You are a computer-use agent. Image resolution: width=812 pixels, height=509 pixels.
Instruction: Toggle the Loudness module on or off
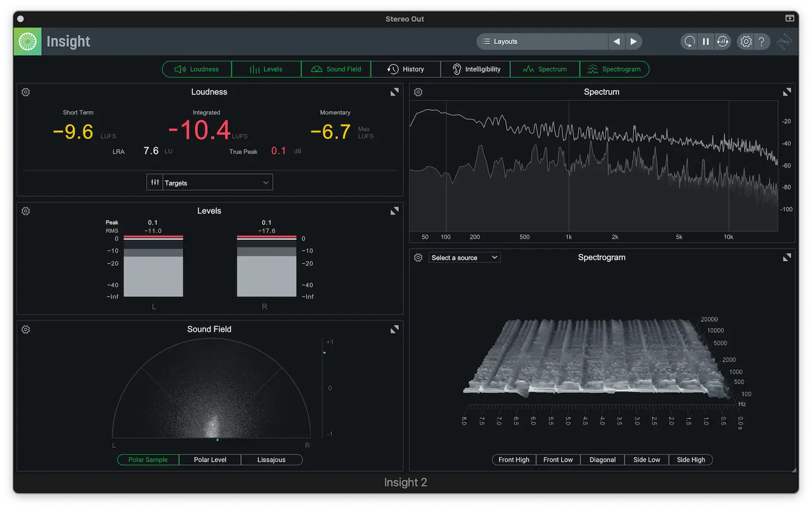(x=197, y=69)
